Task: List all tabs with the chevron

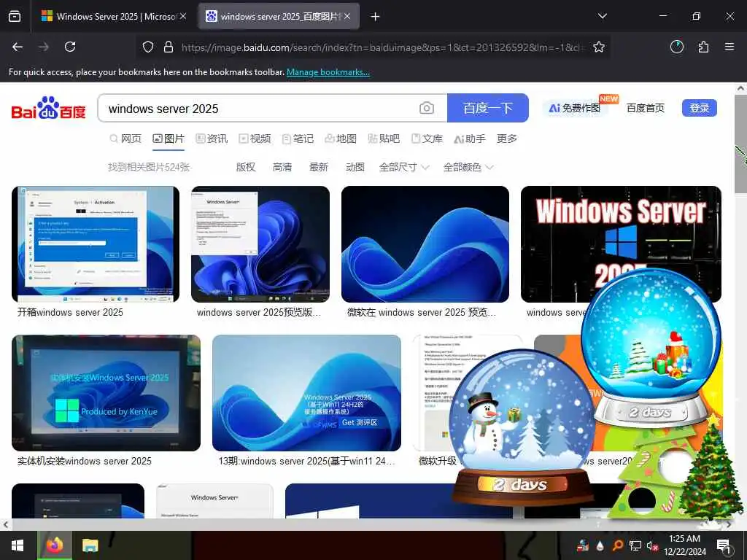Action: tap(602, 16)
